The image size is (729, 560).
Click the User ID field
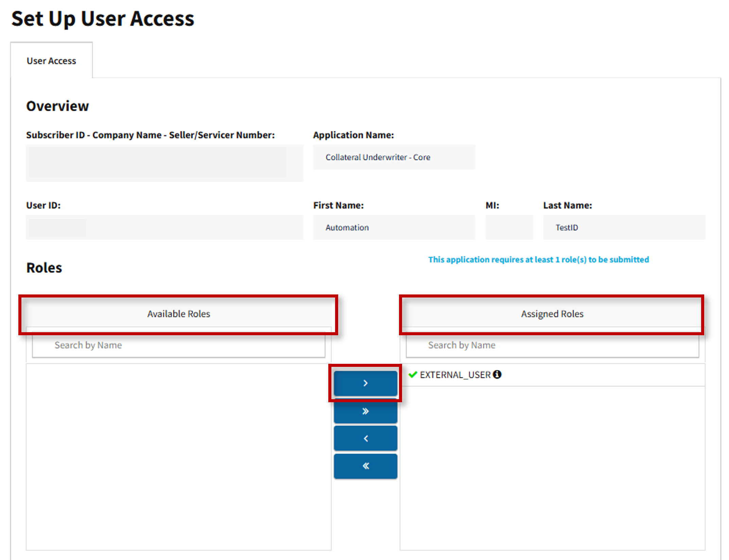[x=164, y=227]
